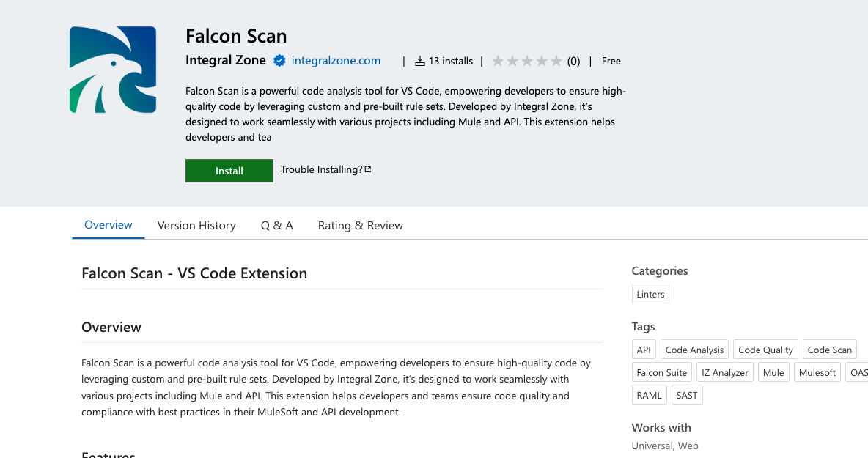Image resolution: width=868 pixels, height=458 pixels.
Task: Open the Trouble Installing? link
Action: [325, 170]
